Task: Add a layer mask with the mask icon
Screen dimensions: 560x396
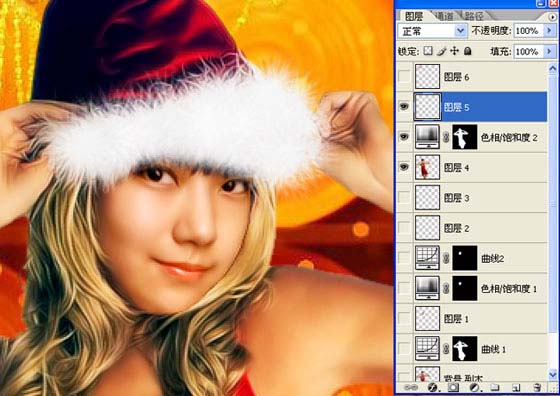Action: (453, 387)
